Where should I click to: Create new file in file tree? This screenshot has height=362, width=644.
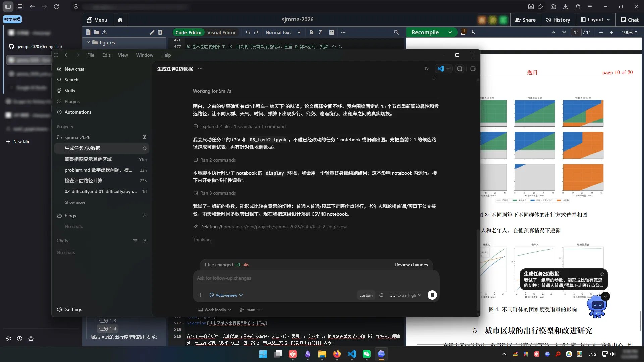pyautogui.click(x=88, y=32)
